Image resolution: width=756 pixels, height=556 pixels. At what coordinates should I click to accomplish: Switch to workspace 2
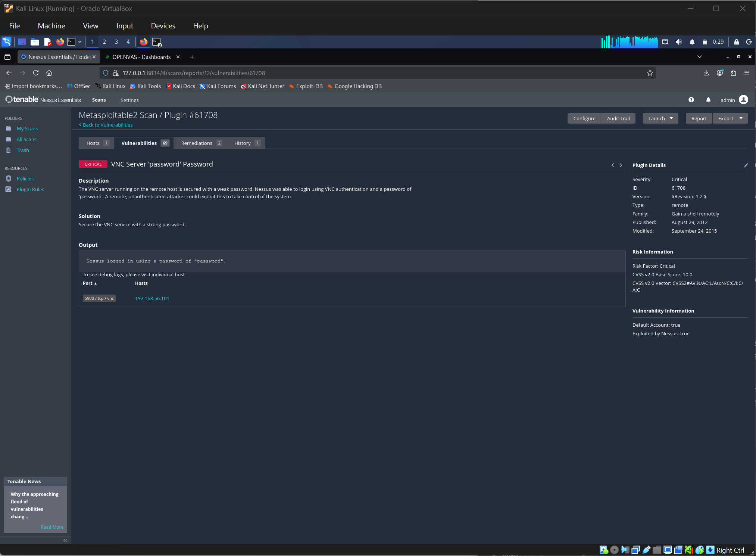tap(104, 42)
